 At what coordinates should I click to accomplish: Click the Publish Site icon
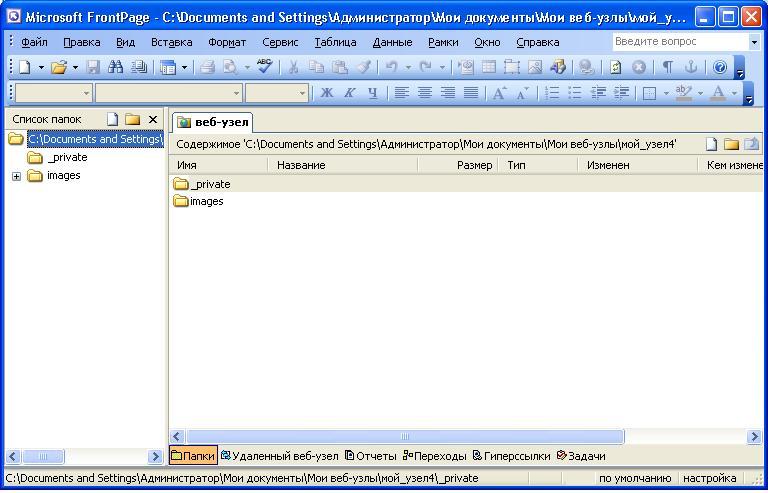tap(139, 67)
